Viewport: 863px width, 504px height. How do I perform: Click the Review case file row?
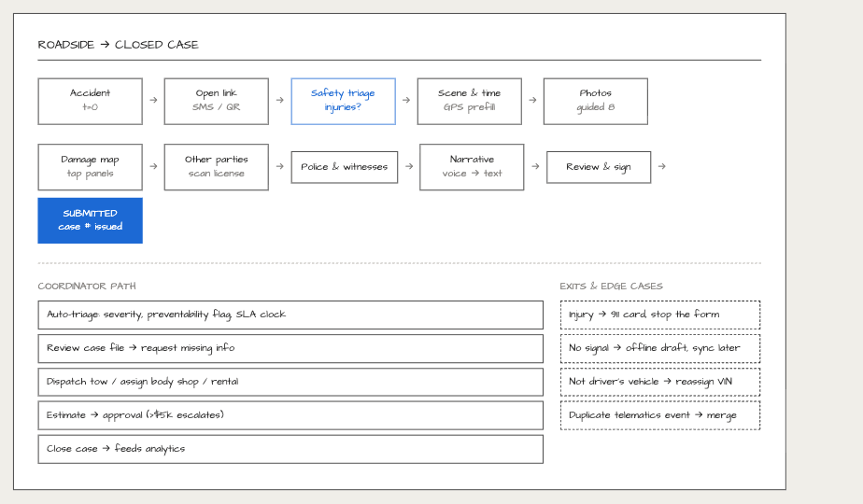[290, 348]
